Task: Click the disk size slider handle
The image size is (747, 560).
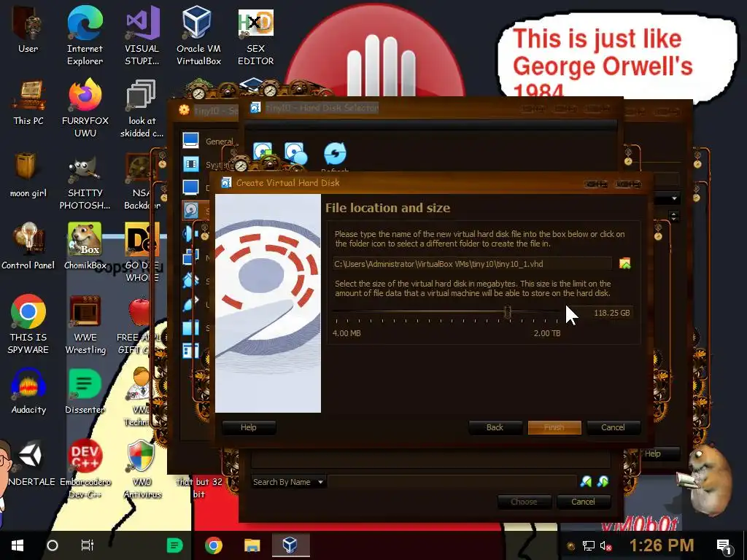Action: tap(508, 312)
